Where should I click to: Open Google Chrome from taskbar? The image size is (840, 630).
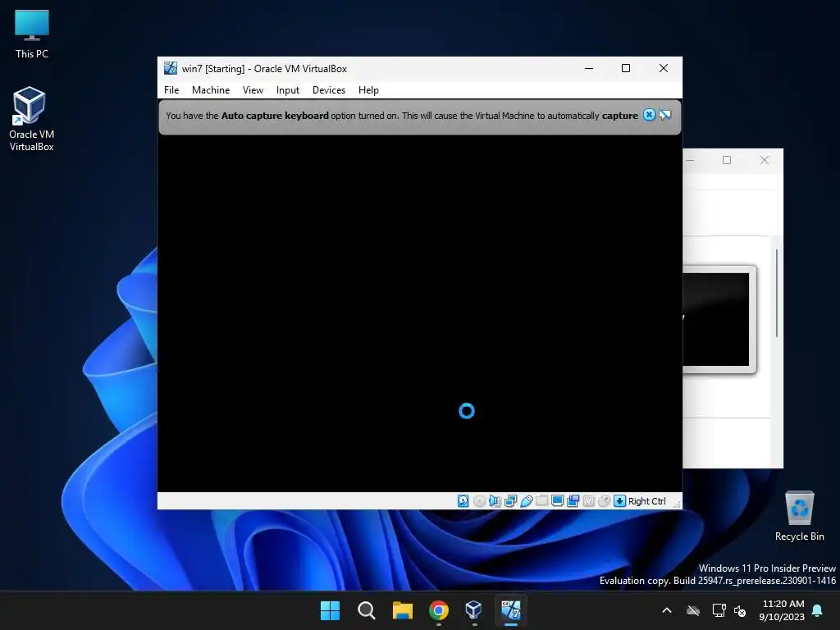click(x=439, y=610)
